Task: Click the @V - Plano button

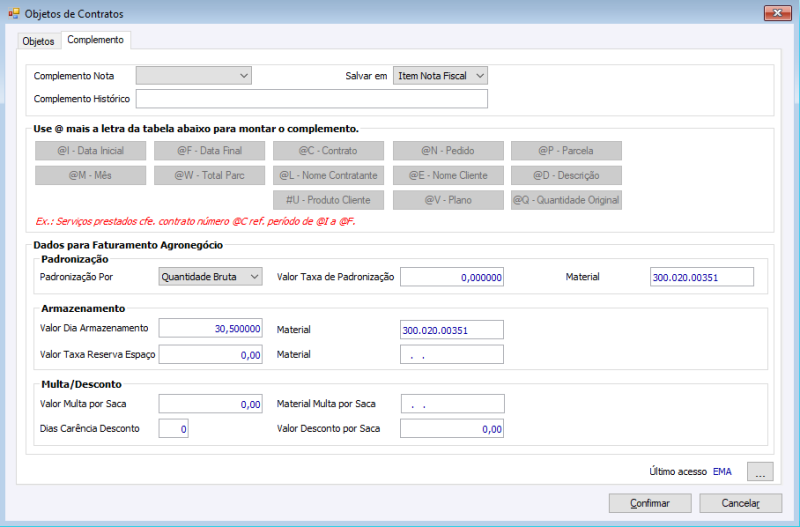Action: pos(448,200)
